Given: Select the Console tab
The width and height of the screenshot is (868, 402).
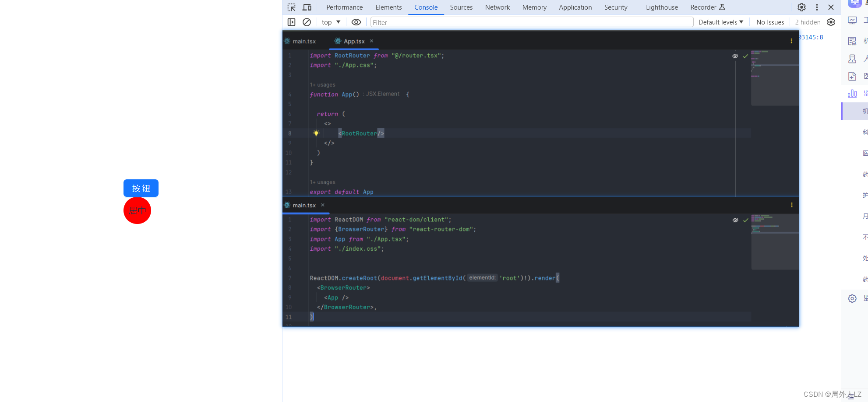Looking at the screenshot, I should 426,7.
